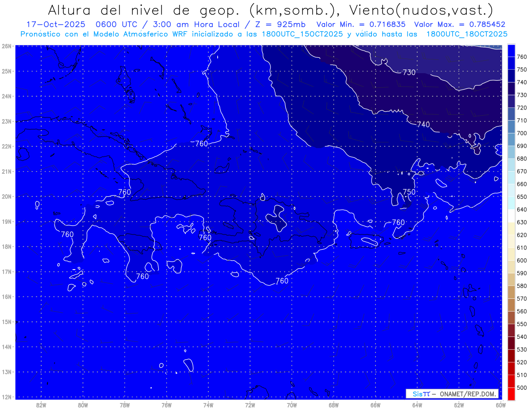Click the 24N latitude label
532x411 pixels.
click(7, 96)
